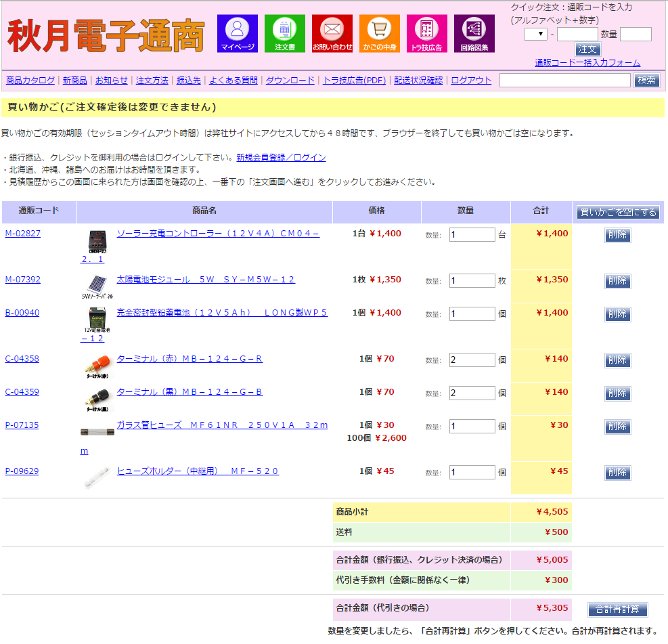
Task: Open the 通販コード一括入力フォーム link
Action: coord(587,63)
